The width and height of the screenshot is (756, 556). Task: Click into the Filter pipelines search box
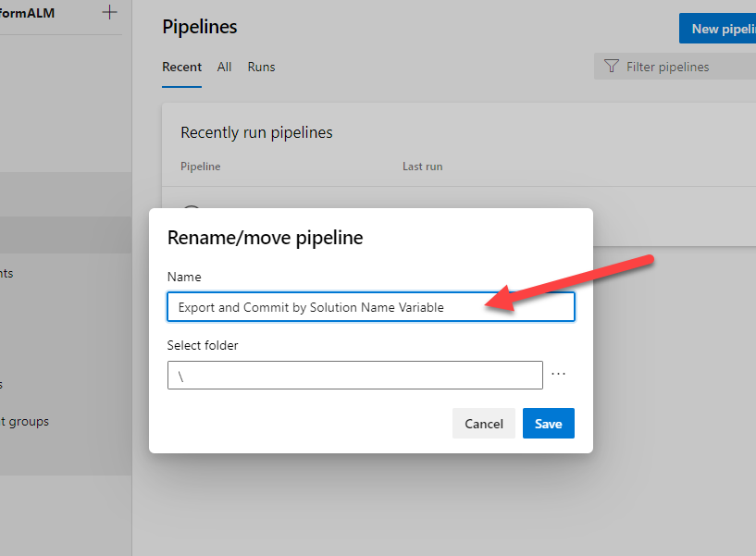click(x=680, y=67)
